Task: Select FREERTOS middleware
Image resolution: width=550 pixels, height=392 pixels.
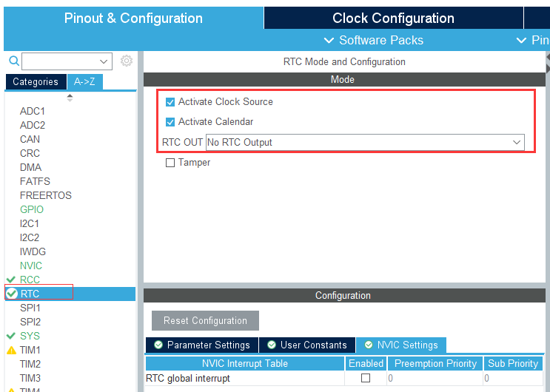Action: coord(46,195)
